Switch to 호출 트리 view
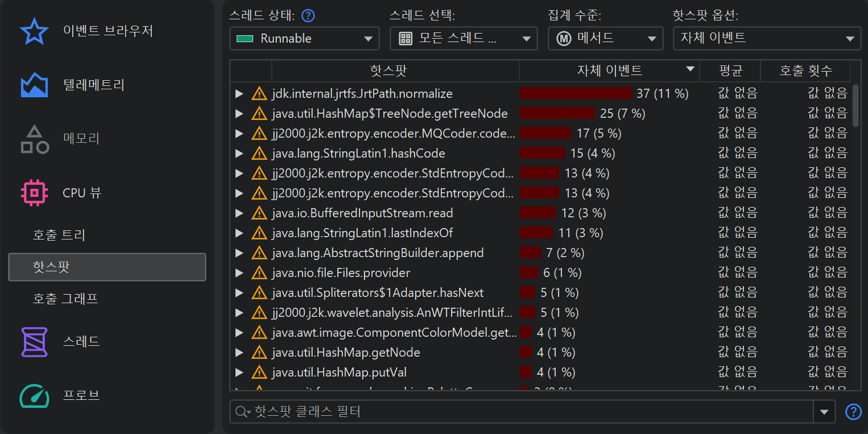This screenshot has height=434, width=868. pos(59,235)
